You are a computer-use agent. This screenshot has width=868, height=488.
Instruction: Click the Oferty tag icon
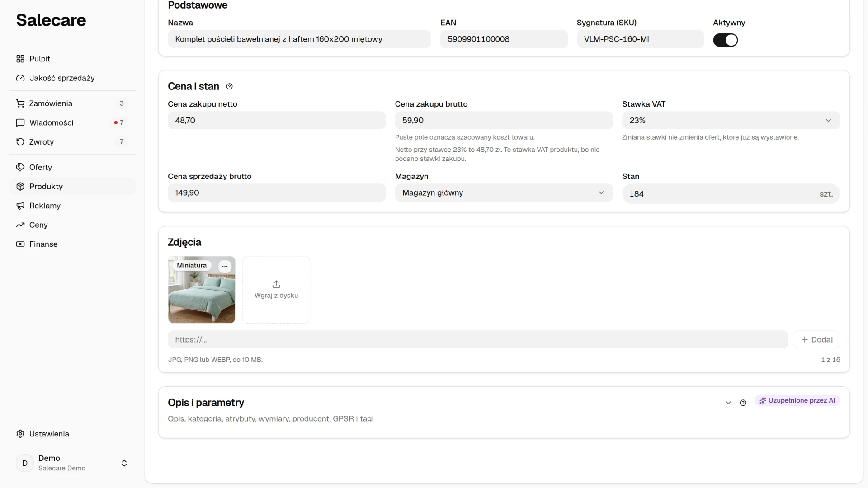point(20,167)
